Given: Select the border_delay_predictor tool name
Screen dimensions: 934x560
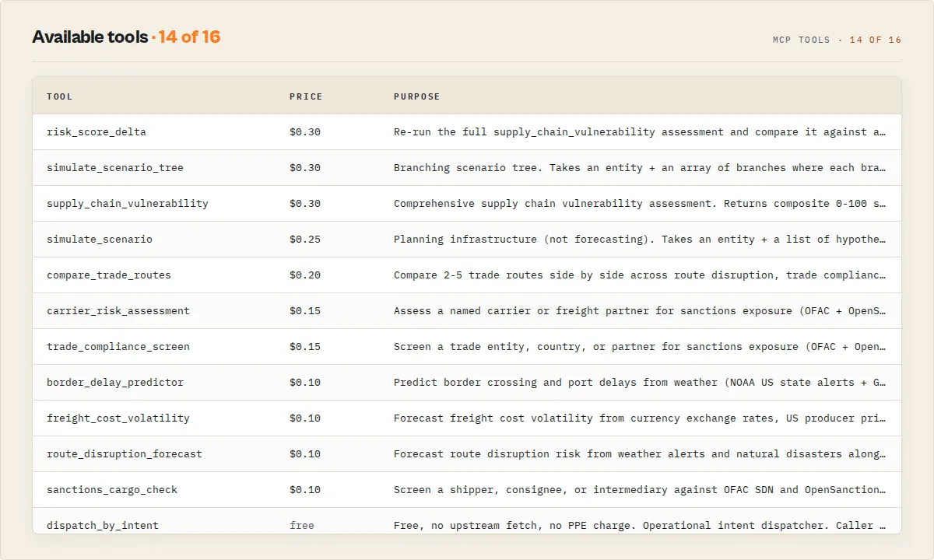Looking at the screenshot, I should click(115, 383).
